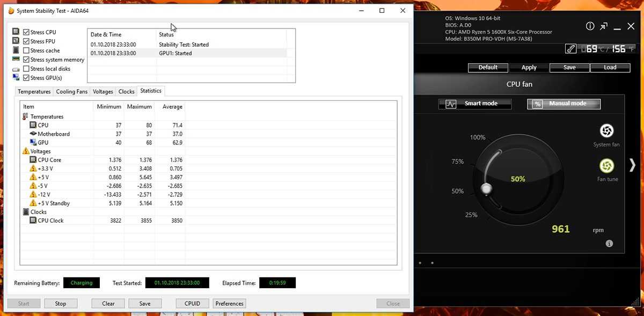The width and height of the screenshot is (644, 316).
Task: Enable the Stress cache checkbox
Action: coord(26,50)
